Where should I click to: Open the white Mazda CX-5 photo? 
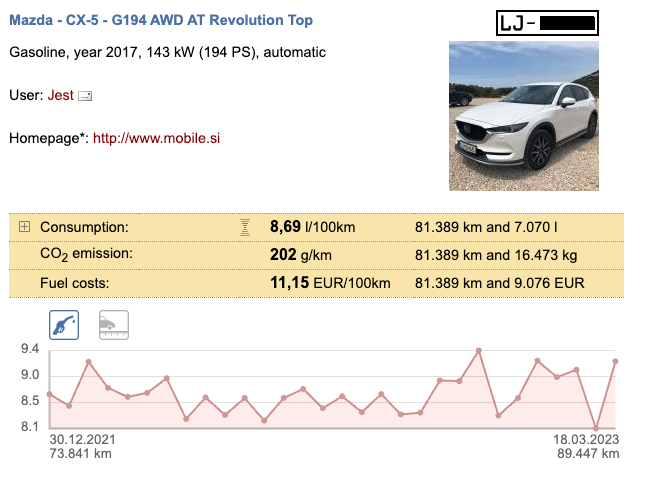pyautogui.click(x=524, y=116)
